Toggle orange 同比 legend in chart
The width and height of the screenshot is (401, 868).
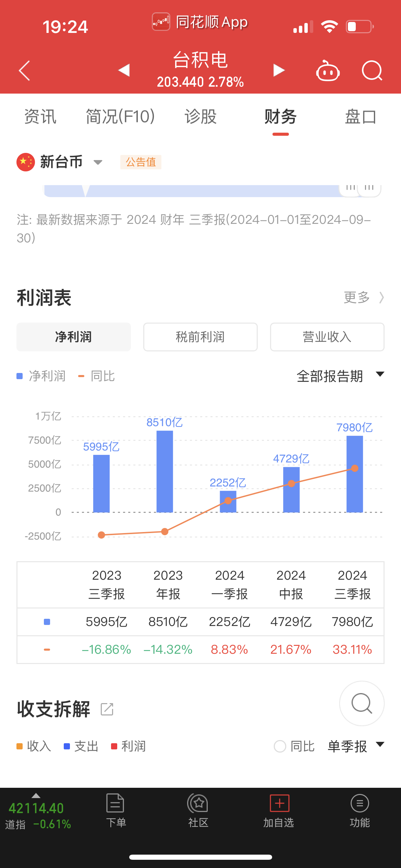pyautogui.click(x=97, y=376)
